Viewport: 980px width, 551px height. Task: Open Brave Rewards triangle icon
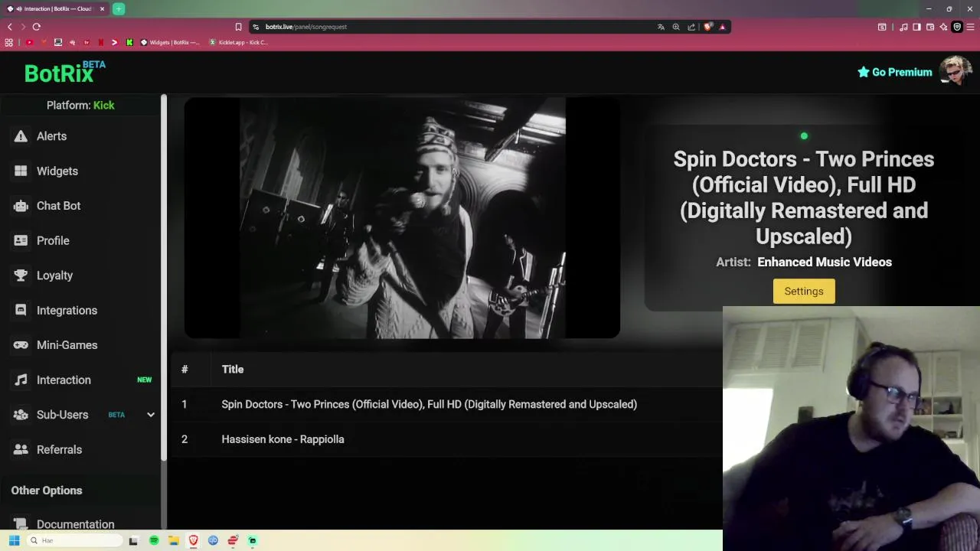[x=722, y=27]
